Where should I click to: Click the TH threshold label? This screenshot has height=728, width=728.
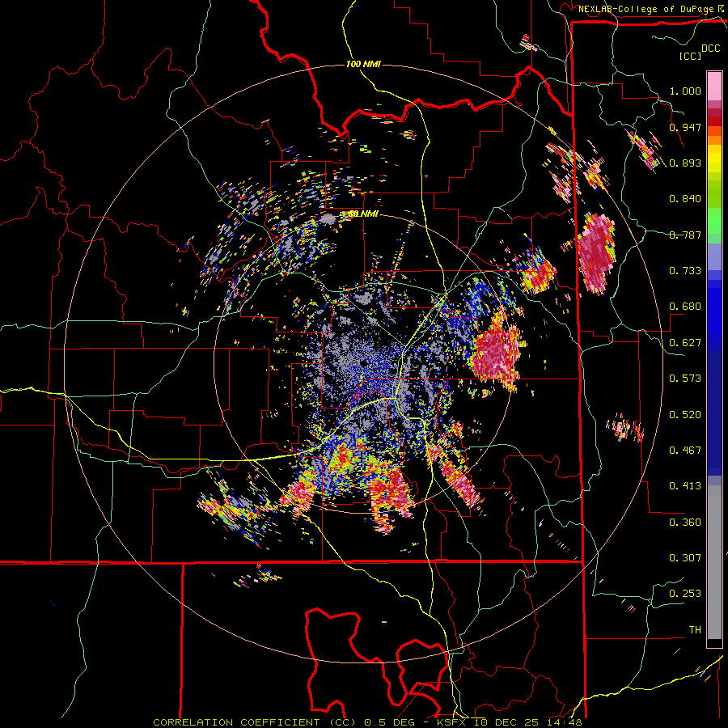pyautogui.click(x=695, y=630)
